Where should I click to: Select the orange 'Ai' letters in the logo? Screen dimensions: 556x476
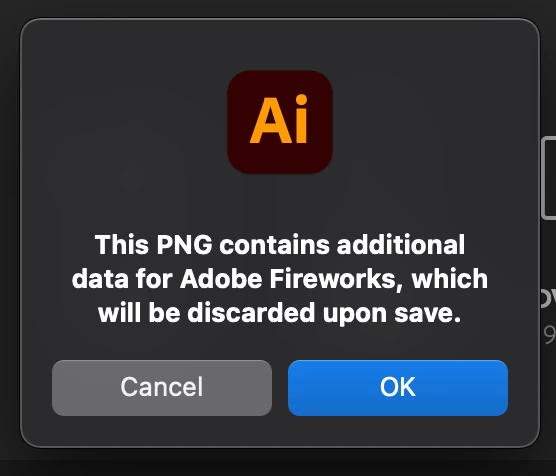click(279, 119)
